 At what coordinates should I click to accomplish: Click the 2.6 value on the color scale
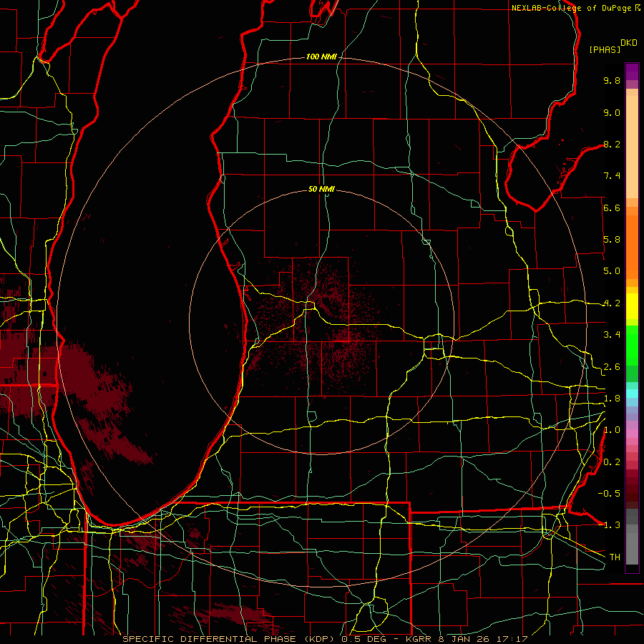point(612,367)
